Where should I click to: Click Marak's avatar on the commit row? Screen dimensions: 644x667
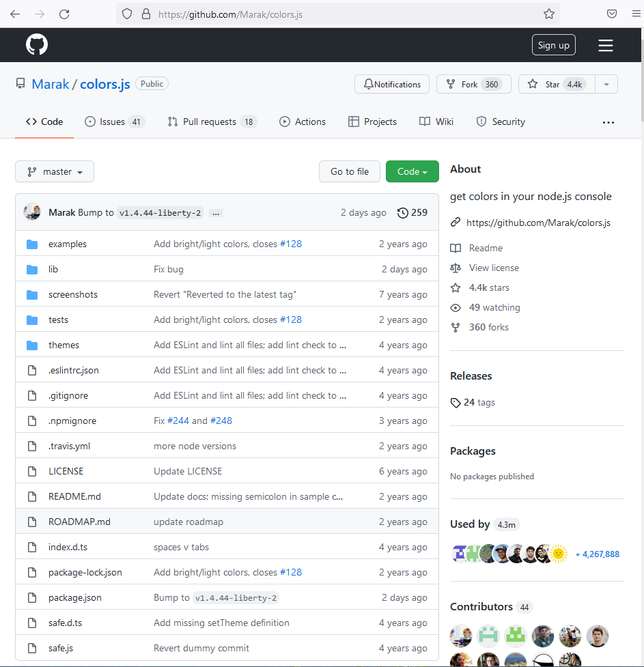click(31, 212)
